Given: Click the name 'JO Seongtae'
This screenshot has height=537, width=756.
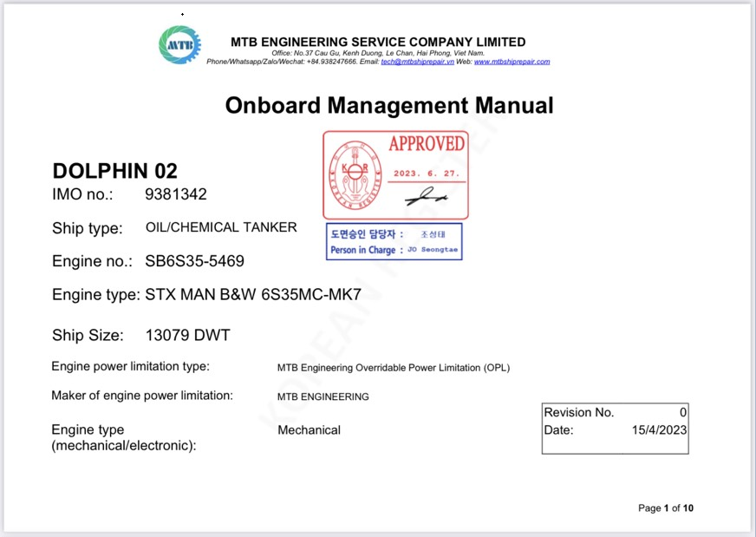Looking at the screenshot, I should (x=433, y=250).
